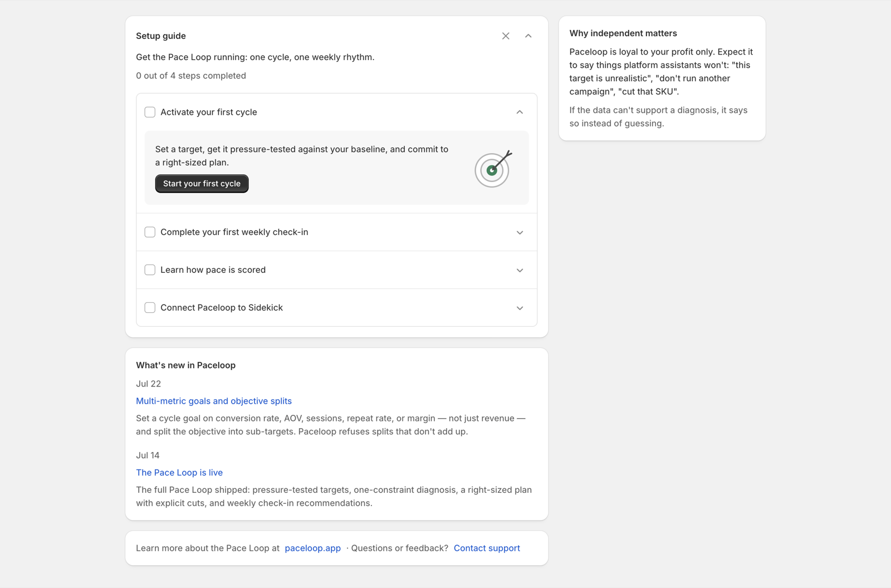891x588 pixels.
Task: Open Multi-metric goals and objective splits link
Action: [x=214, y=401]
